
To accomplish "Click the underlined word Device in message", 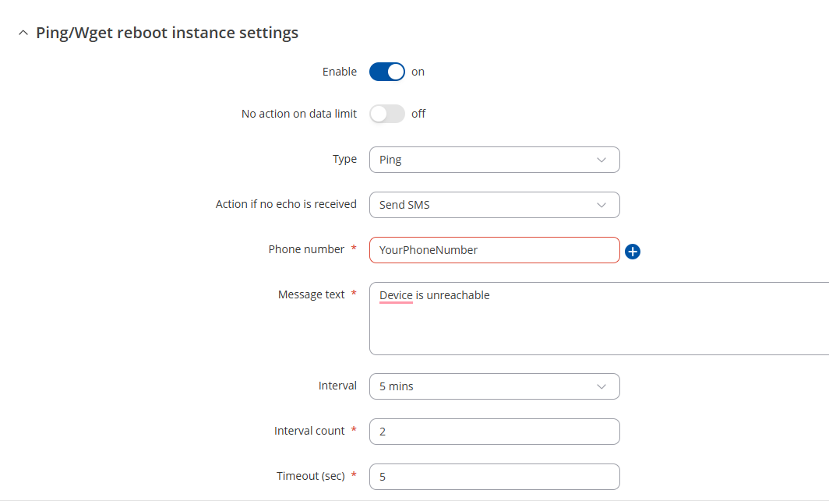I will click(396, 295).
